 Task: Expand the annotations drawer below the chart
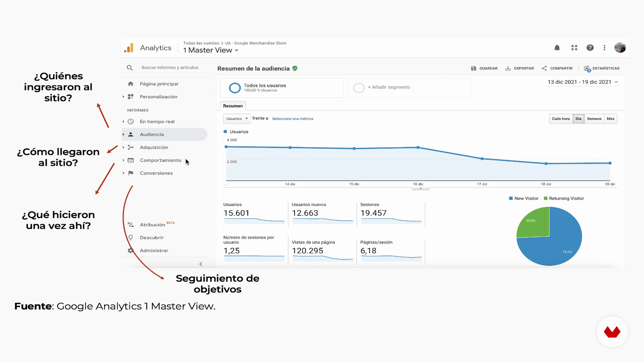pos(420,189)
